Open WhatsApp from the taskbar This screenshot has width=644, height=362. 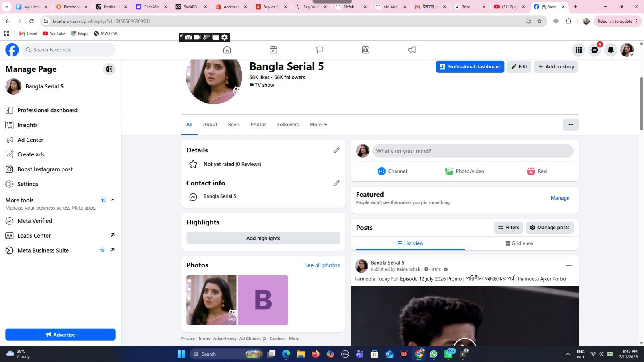pos(433,354)
